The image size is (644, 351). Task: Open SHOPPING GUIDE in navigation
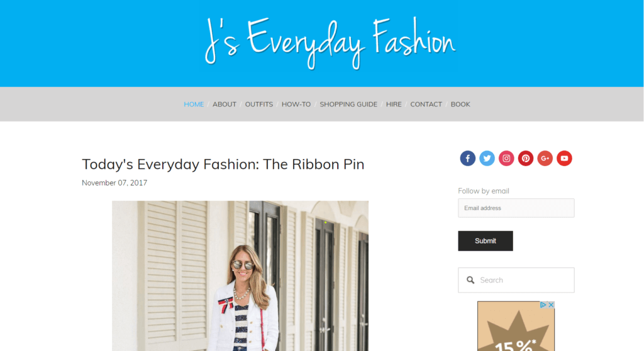tap(348, 104)
